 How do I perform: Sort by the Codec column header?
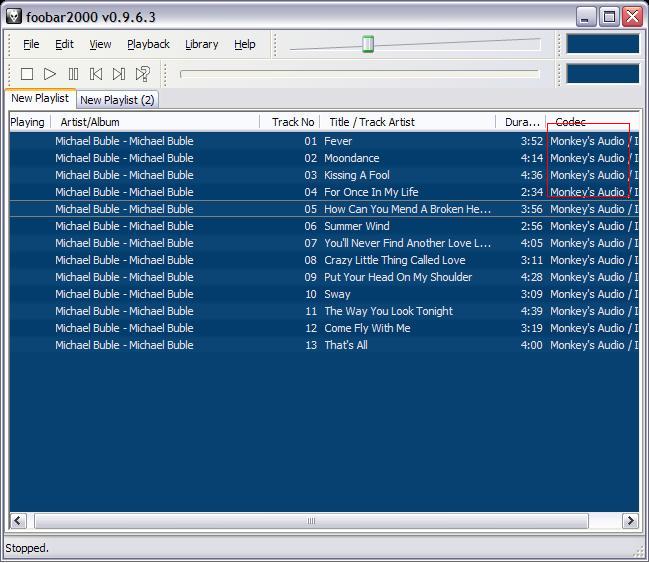pyautogui.click(x=592, y=122)
